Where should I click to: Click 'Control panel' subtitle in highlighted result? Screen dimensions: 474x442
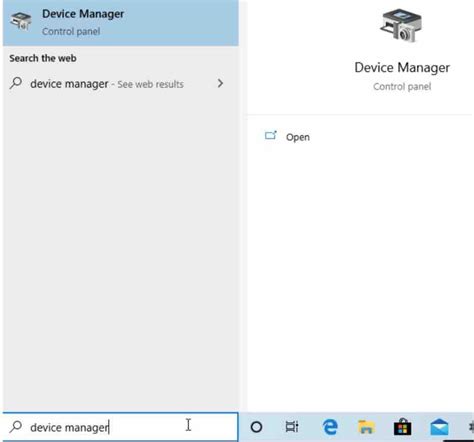71,31
